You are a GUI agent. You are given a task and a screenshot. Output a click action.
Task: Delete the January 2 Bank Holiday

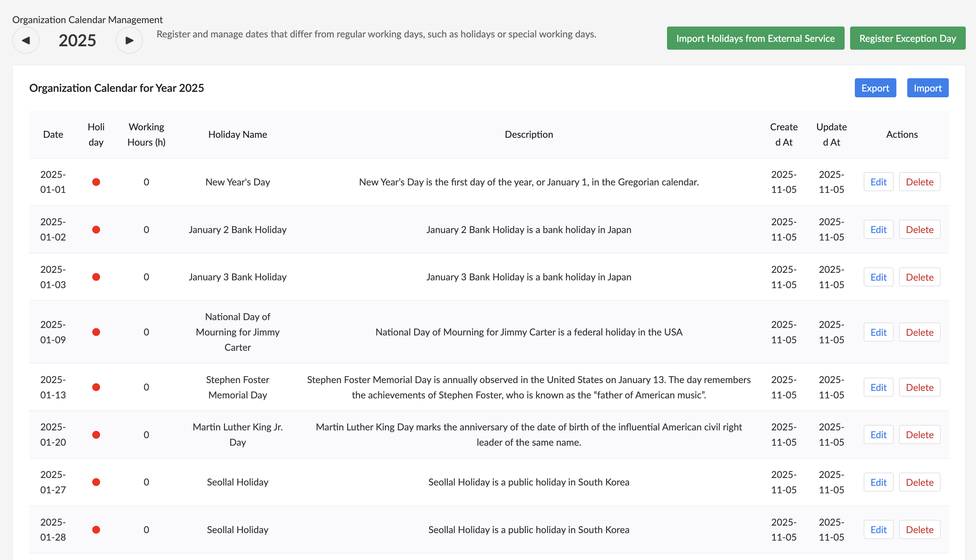920,229
